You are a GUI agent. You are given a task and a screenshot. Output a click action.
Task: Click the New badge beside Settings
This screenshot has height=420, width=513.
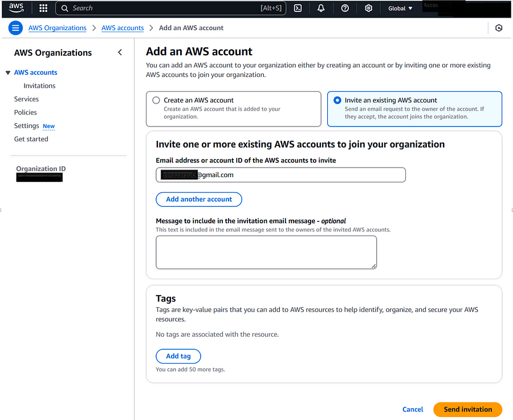49,127
